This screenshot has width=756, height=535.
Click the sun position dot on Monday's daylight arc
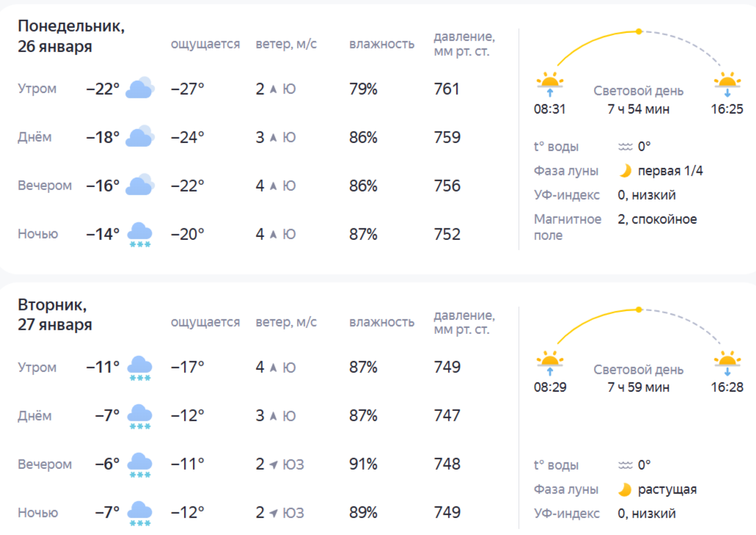pyautogui.click(x=639, y=32)
